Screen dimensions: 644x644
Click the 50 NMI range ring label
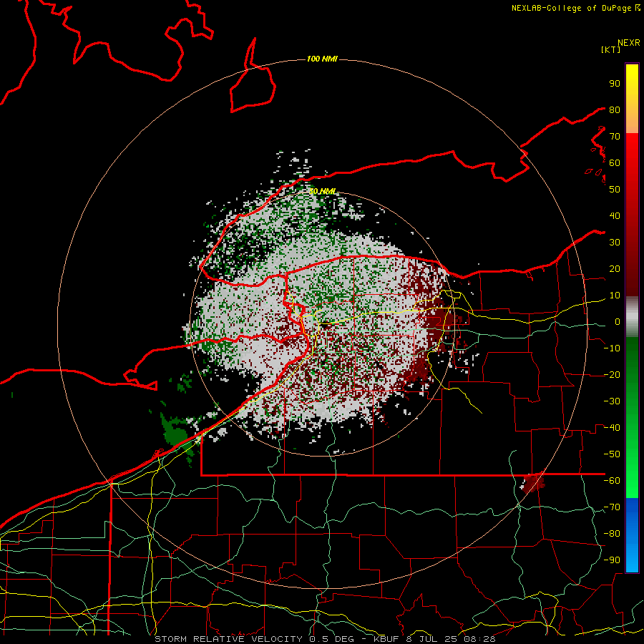pyautogui.click(x=322, y=191)
